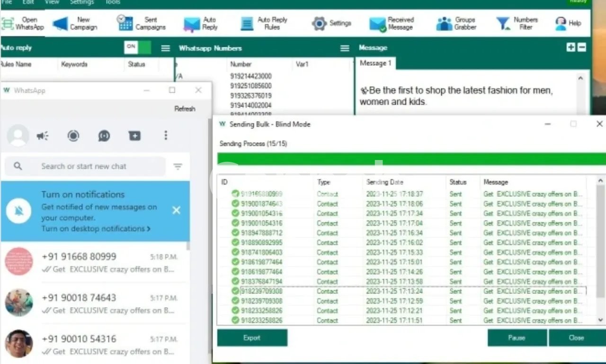Click the green sending progress bar

point(411,159)
